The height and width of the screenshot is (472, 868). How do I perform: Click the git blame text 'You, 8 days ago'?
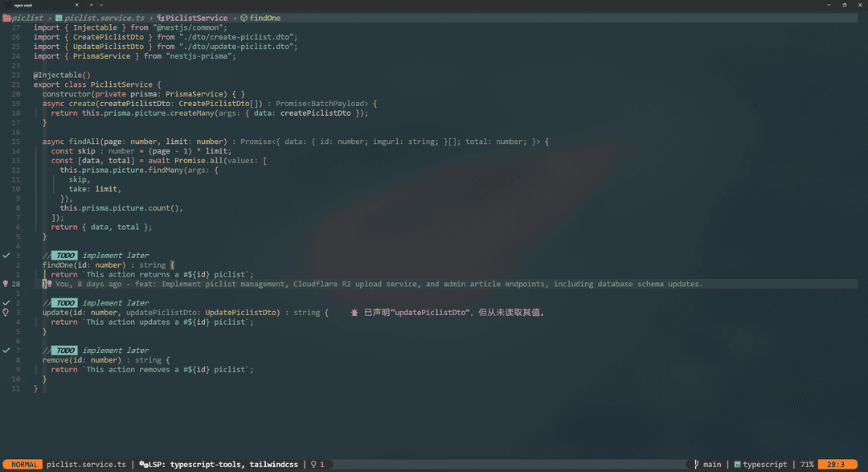point(88,284)
